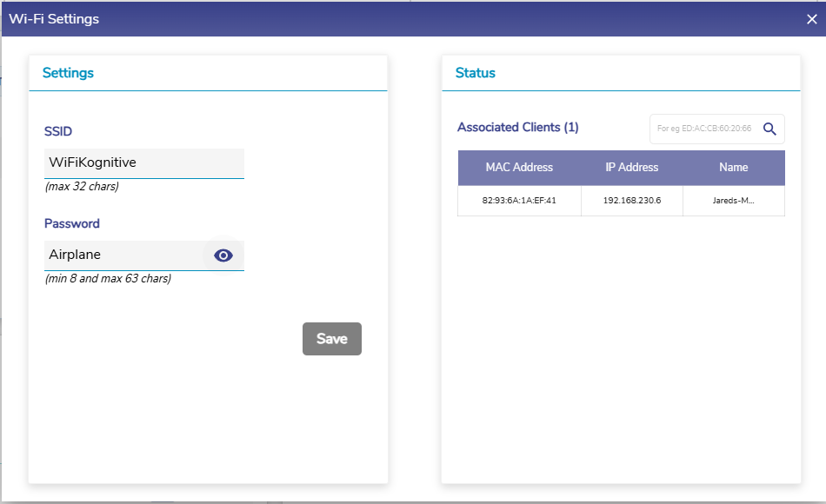Image resolution: width=826 pixels, height=504 pixels.
Task: Select the Name column header
Action: coord(734,168)
